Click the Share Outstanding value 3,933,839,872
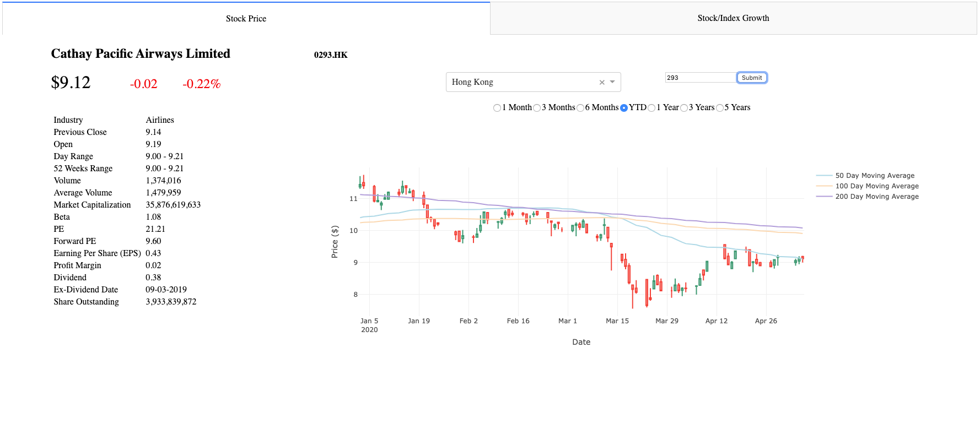Image resolution: width=980 pixels, height=429 pixels. pos(171,302)
